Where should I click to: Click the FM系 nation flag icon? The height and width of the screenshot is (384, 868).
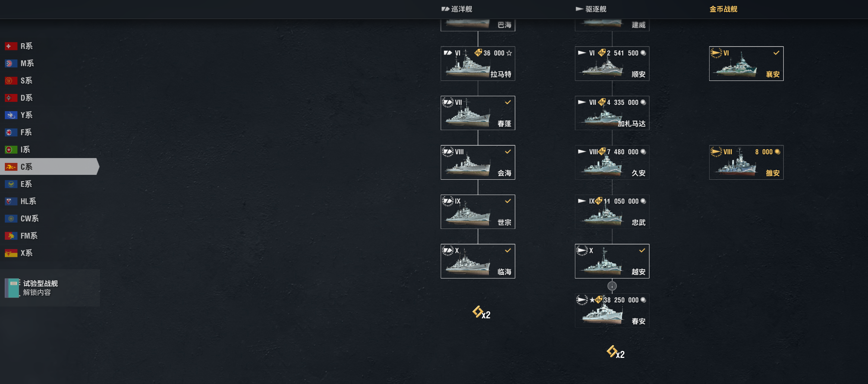pyautogui.click(x=11, y=236)
